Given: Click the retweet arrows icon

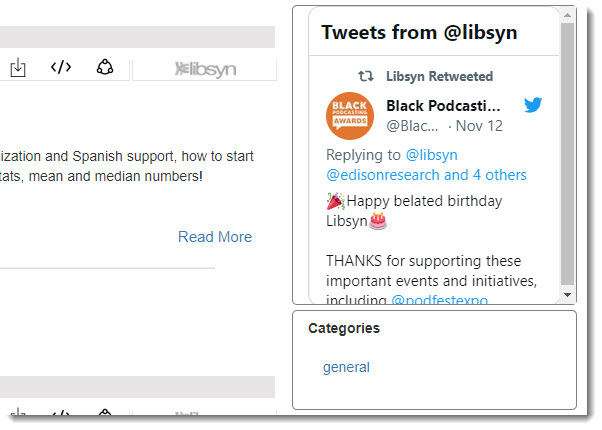Looking at the screenshot, I should point(366,76).
